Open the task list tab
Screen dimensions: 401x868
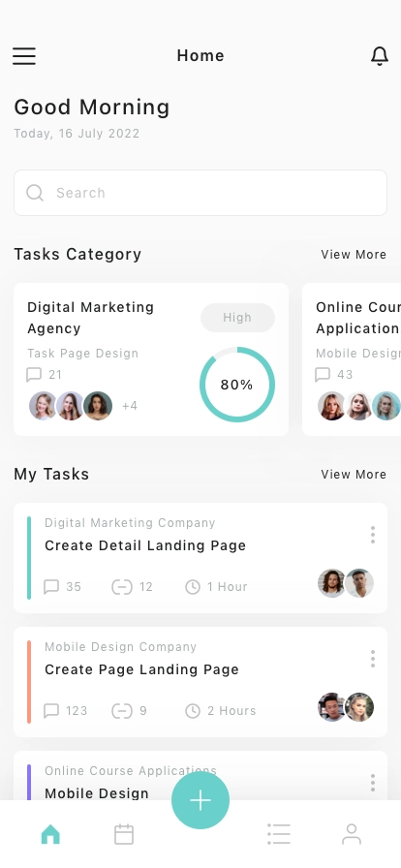coord(279,834)
